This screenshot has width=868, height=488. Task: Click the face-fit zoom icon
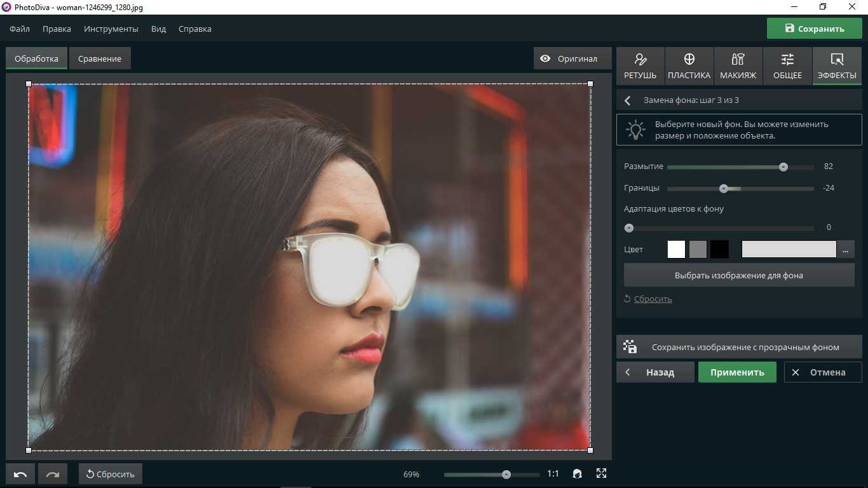577,473
